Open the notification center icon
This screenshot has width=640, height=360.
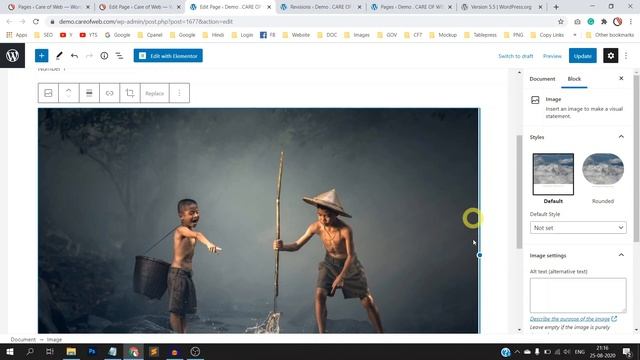(x=627, y=351)
